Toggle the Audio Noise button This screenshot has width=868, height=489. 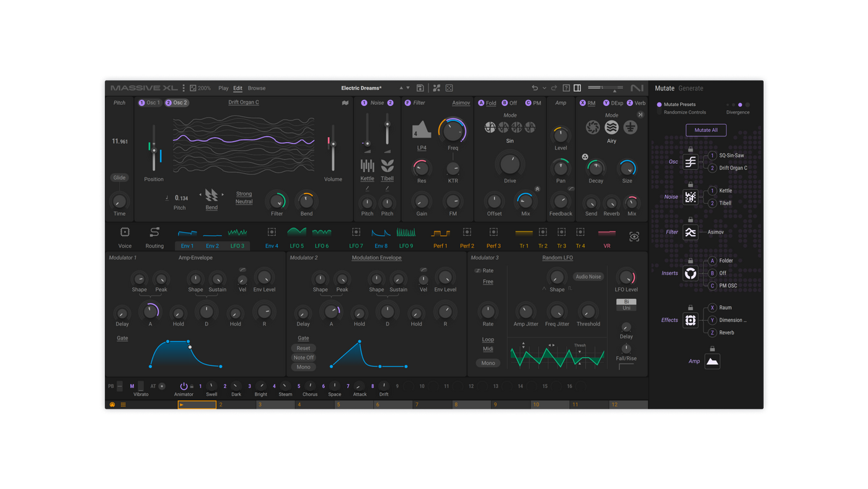[588, 277]
